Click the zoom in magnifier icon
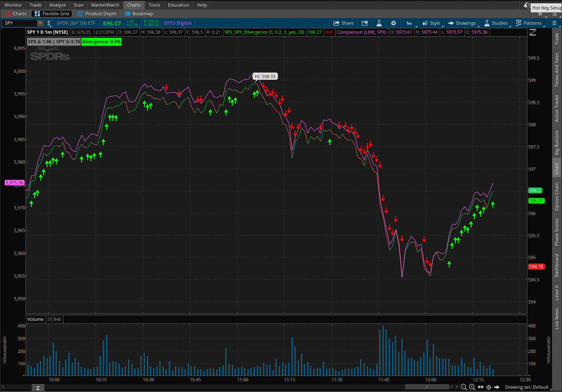Screen dimensions: 562x392 tap(472, 387)
